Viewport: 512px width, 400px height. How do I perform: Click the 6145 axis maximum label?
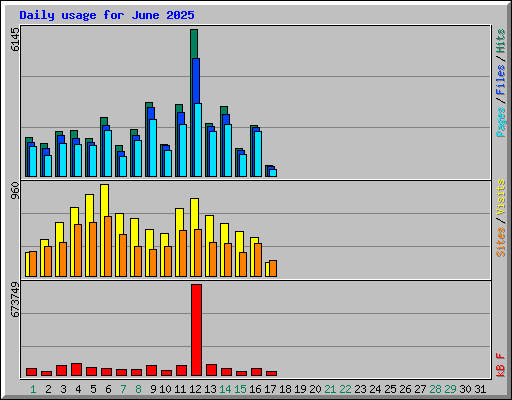point(15,39)
